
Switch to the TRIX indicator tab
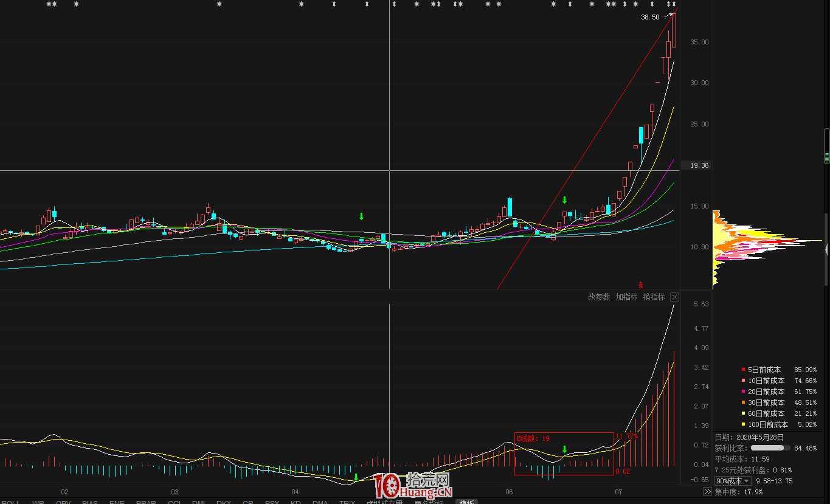[347, 502]
